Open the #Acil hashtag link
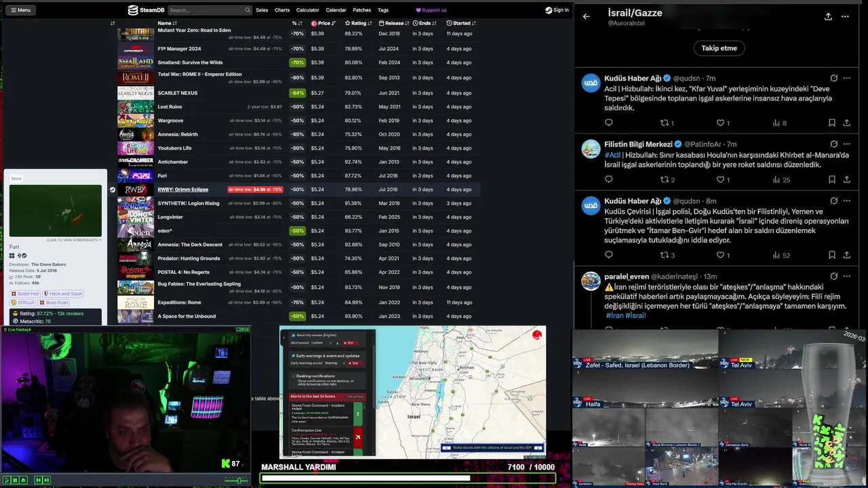Screen dimensions: 868x488 point(612,155)
